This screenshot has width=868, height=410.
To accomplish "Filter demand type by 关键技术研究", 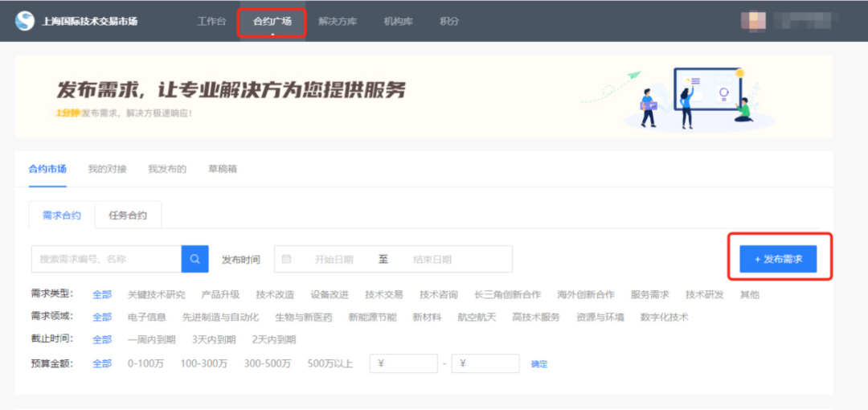I will (156, 295).
